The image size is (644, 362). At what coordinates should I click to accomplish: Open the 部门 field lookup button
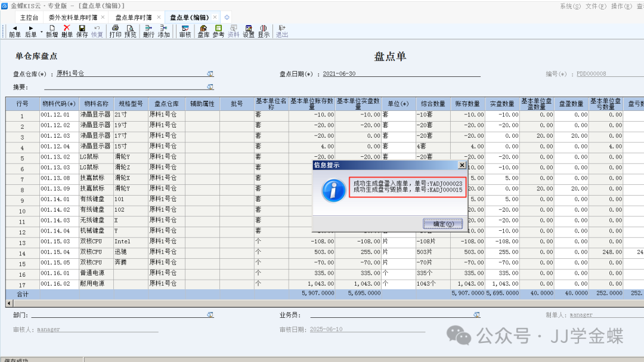[210, 315]
